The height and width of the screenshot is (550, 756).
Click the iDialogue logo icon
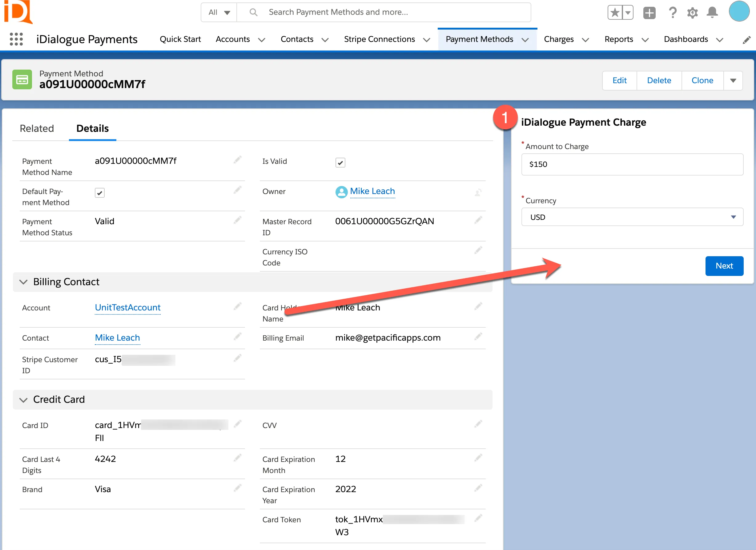[18, 12]
